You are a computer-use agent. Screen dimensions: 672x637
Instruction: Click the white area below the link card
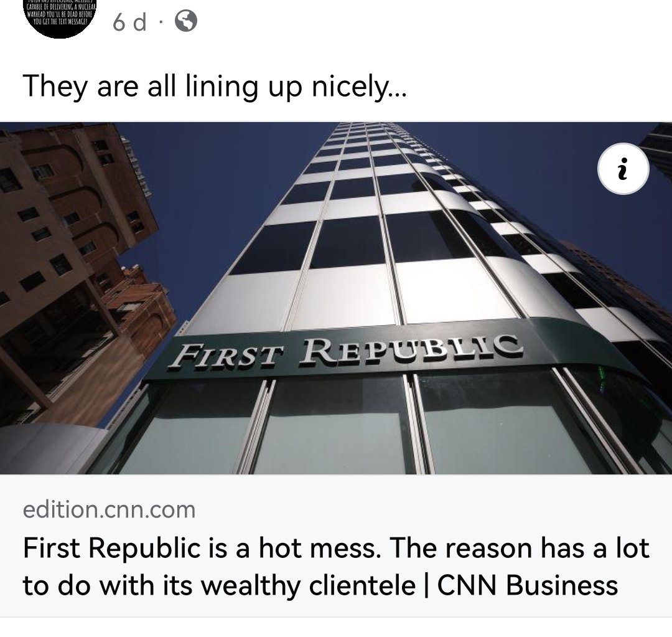click(336, 627)
